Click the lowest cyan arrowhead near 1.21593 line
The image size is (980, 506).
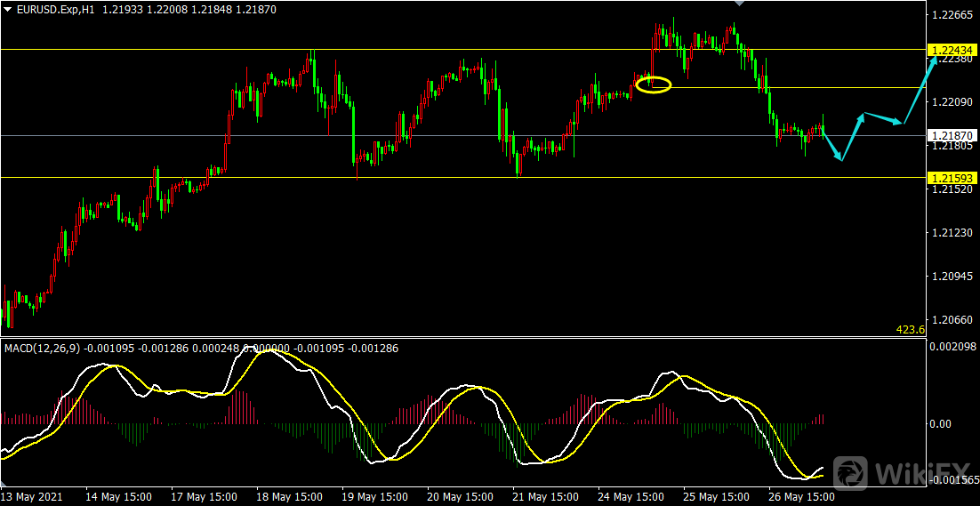(x=839, y=157)
